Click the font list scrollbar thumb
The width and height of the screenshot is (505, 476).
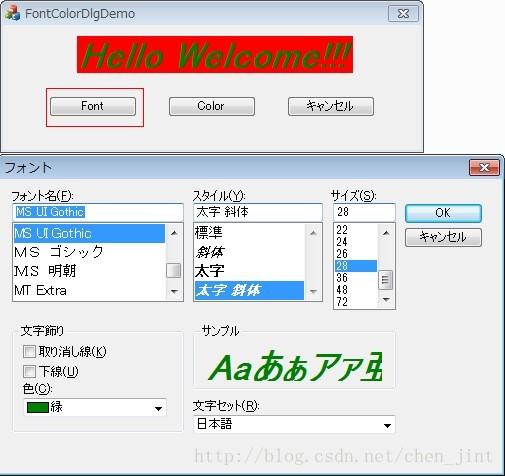click(174, 270)
